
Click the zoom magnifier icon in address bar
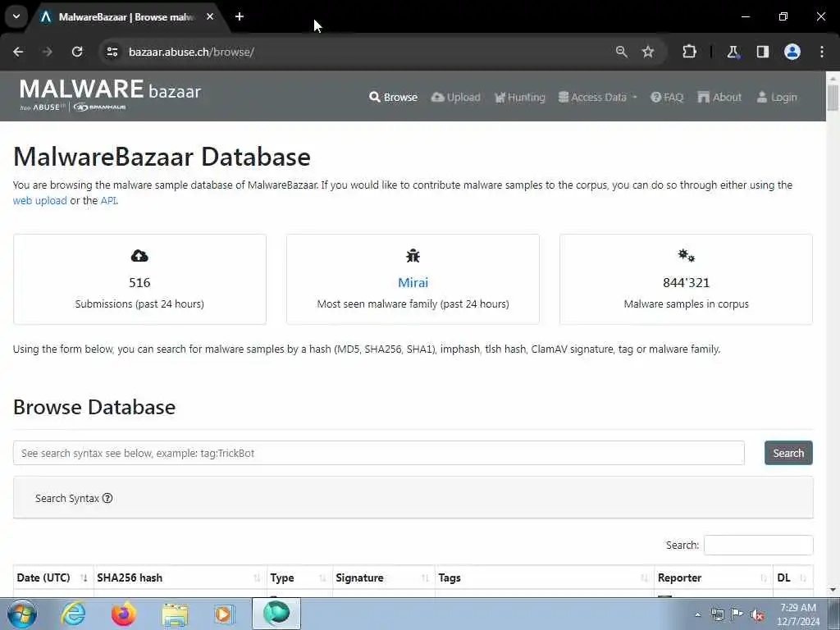click(622, 52)
